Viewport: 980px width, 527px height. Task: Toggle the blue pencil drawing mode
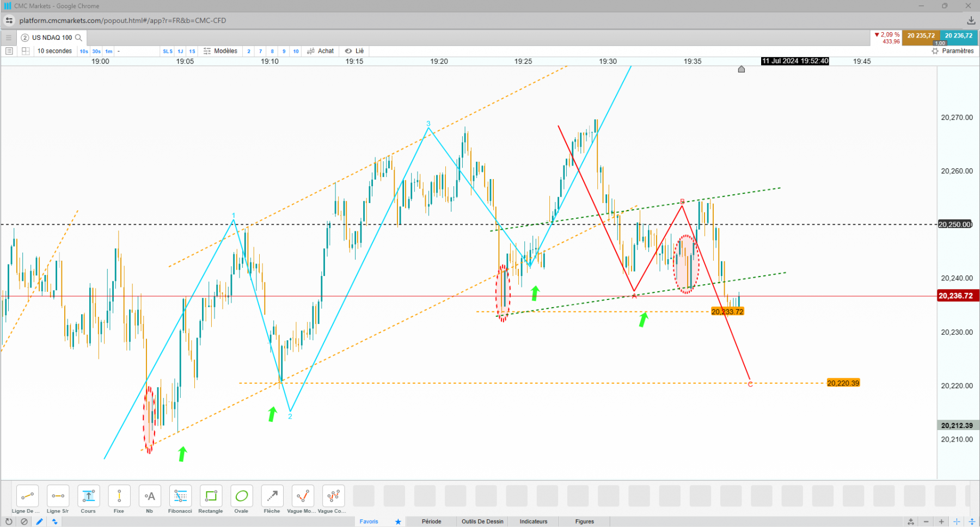click(39, 522)
